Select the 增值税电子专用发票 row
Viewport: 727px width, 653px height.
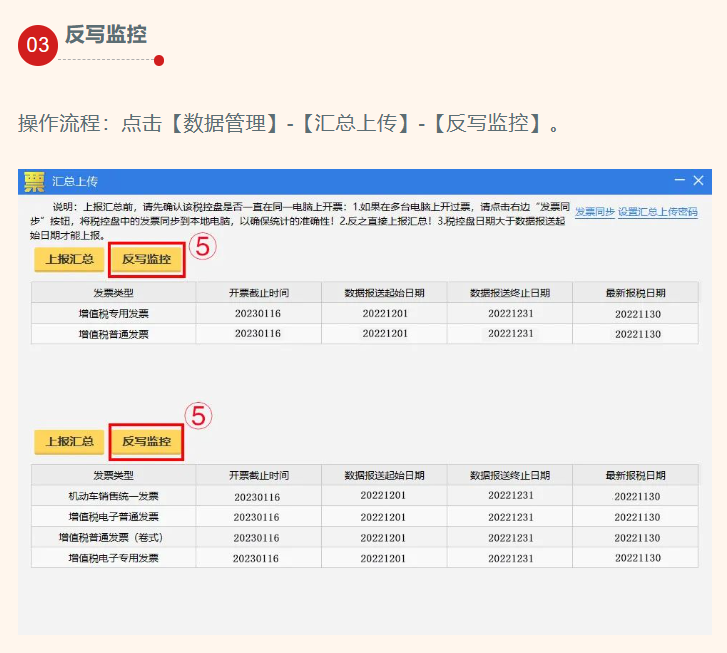(113, 558)
